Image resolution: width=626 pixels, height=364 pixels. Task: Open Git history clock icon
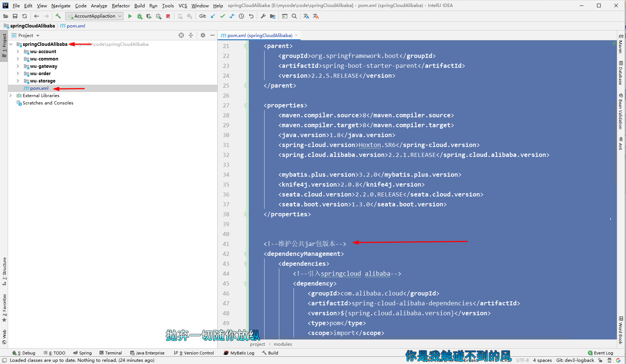pyautogui.click(x=241, y=16)
